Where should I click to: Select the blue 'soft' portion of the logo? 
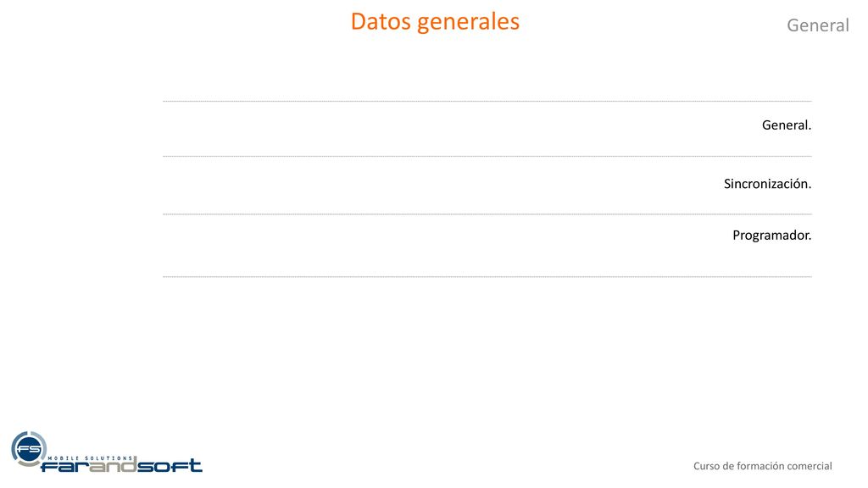tap(170, 465)
